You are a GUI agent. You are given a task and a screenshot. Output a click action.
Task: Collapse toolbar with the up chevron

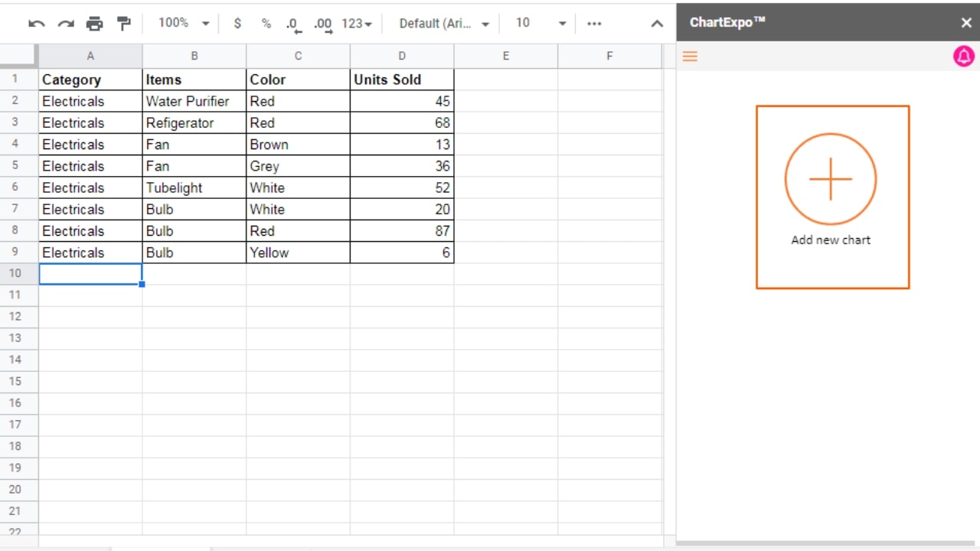coord(657,24)
